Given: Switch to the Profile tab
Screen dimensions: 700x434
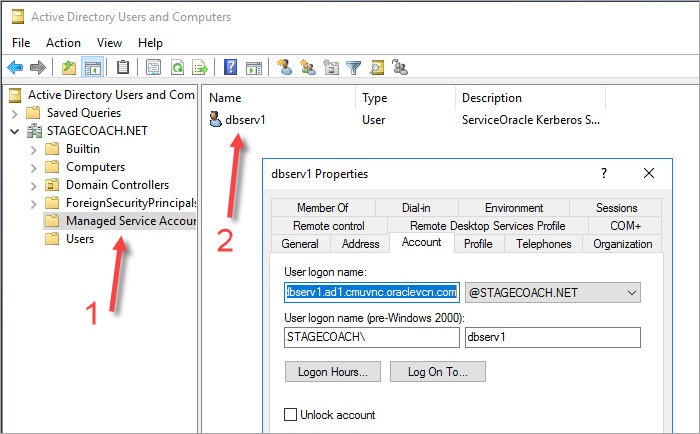Looking at the screenshot, I should 478,244.
